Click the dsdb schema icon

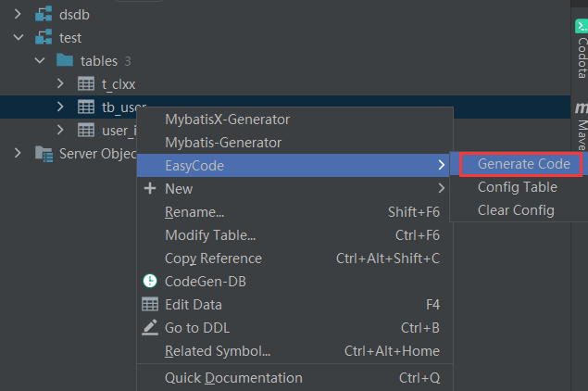tap(44, 15)
